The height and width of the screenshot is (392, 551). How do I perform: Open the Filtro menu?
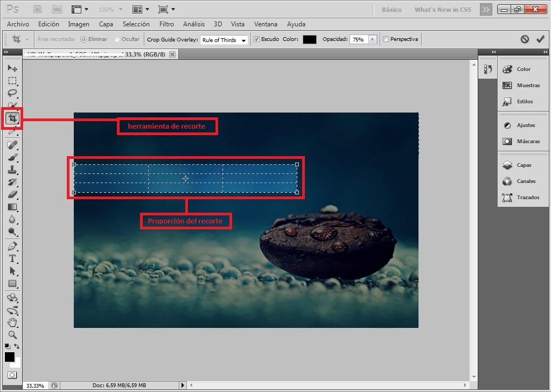point(166,24)
